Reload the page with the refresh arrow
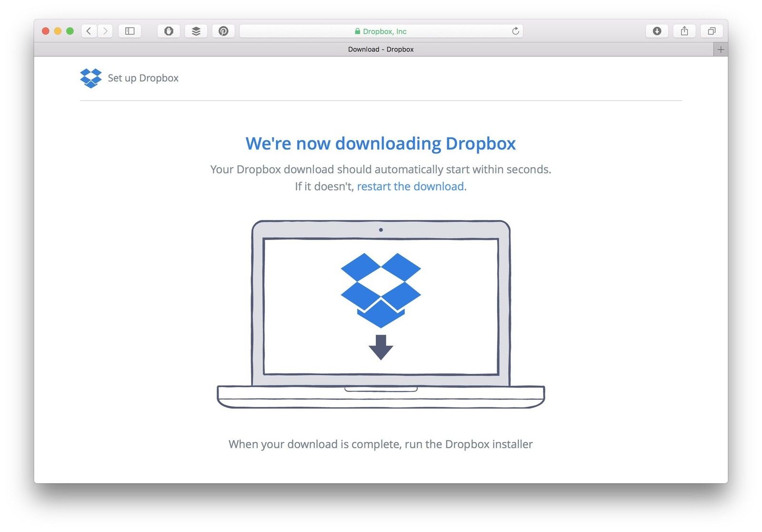This screenshot has height=532, width=762. (515, 31)
